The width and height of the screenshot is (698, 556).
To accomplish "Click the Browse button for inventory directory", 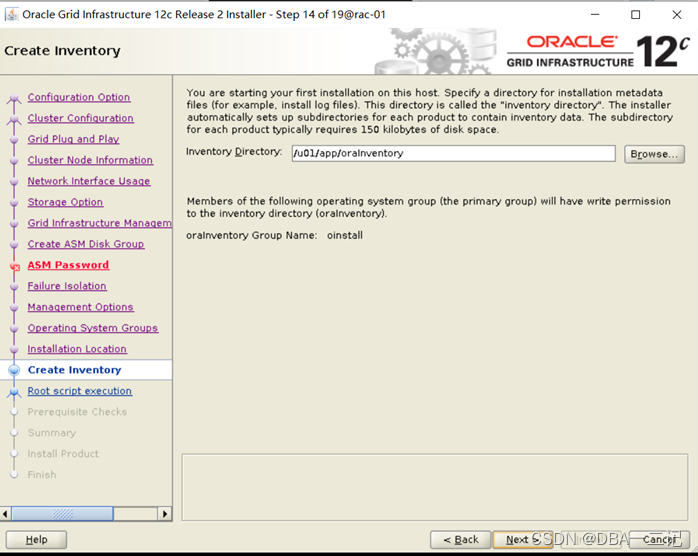I will [654, 154].
